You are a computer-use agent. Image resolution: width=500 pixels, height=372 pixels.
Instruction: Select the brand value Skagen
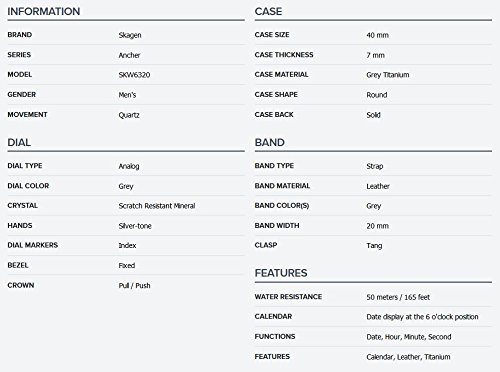[130, 35]
